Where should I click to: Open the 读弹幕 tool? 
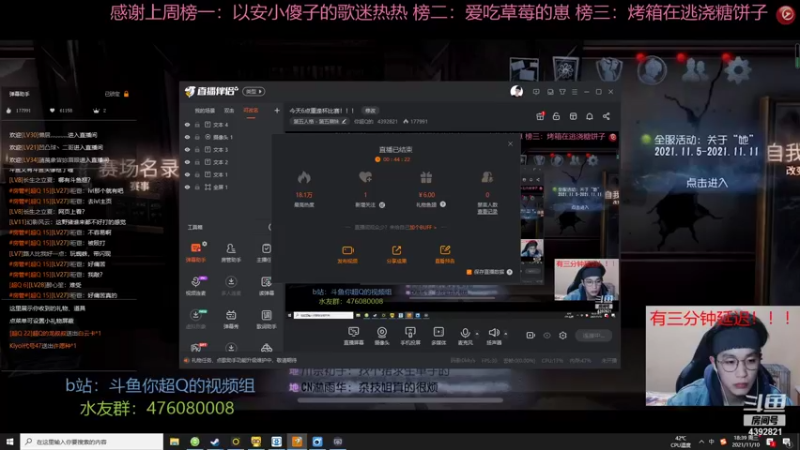pos(266,286)
